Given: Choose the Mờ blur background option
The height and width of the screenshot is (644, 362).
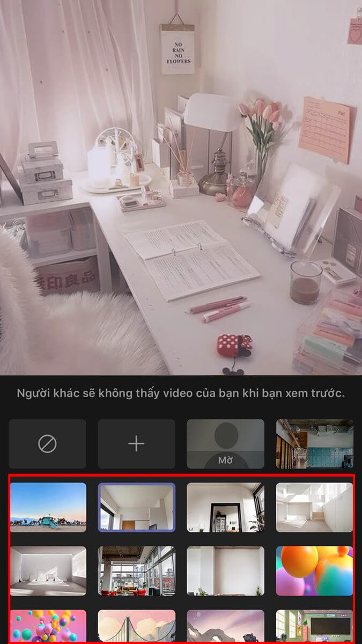Looking at the screenshot, I should pos(225,444).
